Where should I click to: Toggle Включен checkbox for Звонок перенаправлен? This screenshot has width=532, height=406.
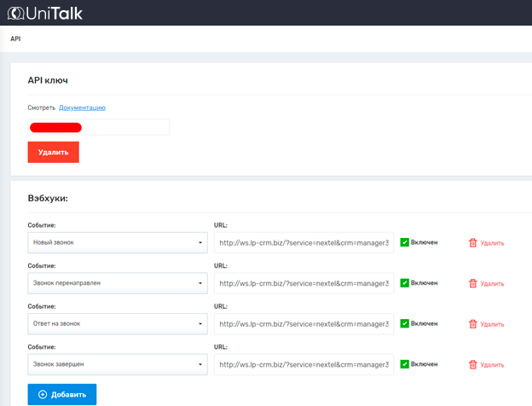(405, 283)
